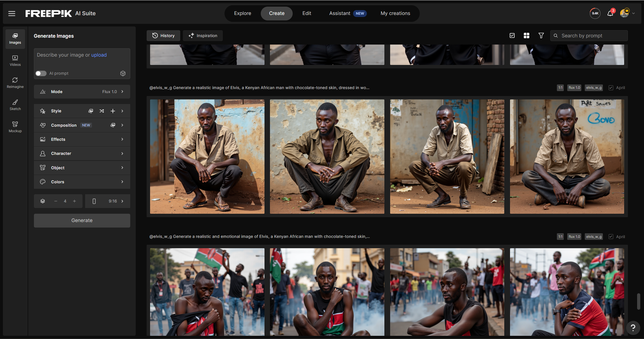Open the hamburger main menu

click(12, 13)
